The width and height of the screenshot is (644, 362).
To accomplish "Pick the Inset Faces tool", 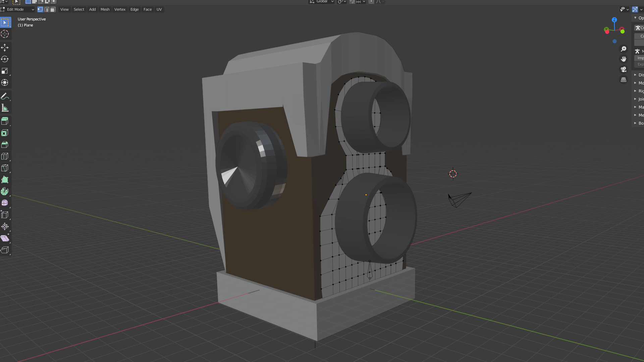I will click(x=5, y=133).
